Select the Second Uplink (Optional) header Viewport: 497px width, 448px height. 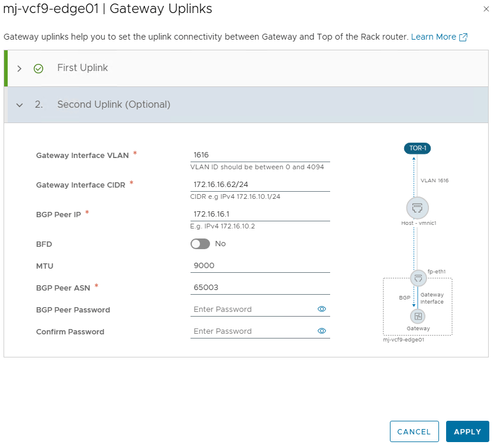click(x=247, y=105)
